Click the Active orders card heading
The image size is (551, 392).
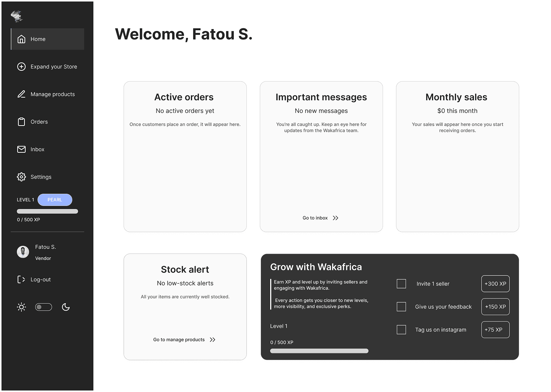[184, 97]
